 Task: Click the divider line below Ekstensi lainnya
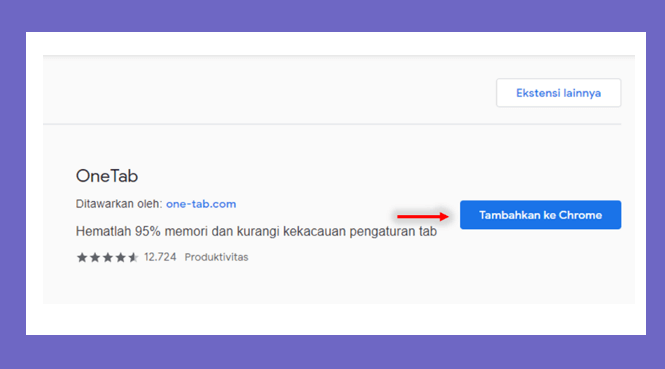(332, 124)
